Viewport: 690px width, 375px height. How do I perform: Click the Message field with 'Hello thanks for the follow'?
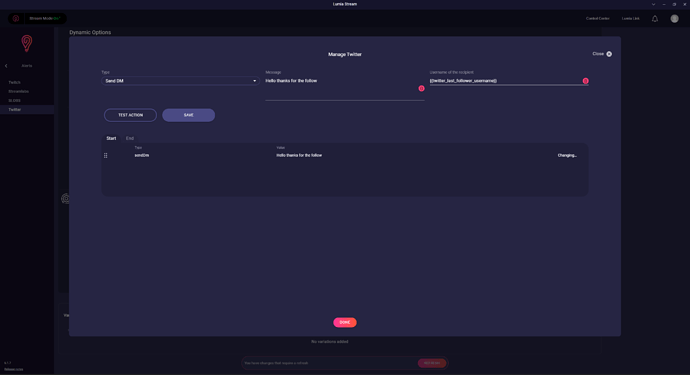(345, 89)
